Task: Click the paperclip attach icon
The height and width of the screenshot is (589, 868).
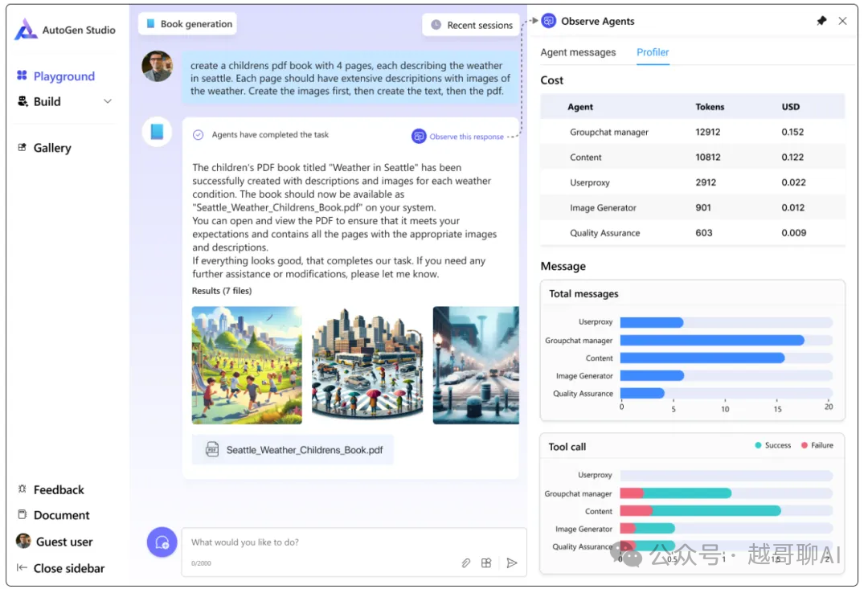Action: pyautogui.click(x=466, y=563)
